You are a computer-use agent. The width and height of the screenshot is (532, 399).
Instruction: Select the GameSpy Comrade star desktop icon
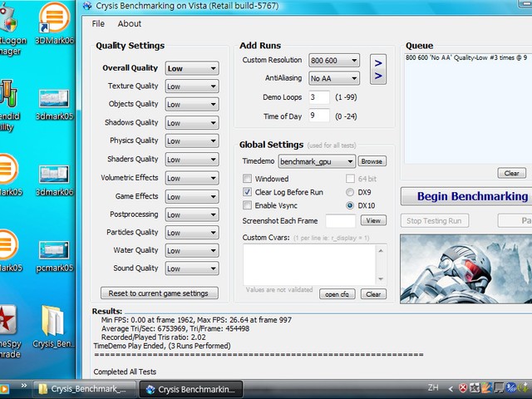[x=8, y=331]
